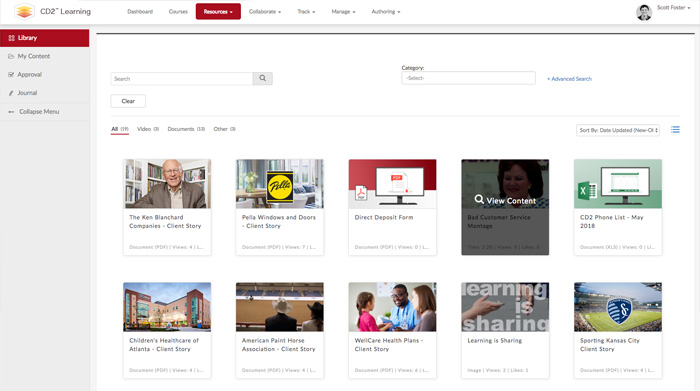Open Learning is Sharing image thumbnail
Image resolution: width=700 pixels, height=391 pixels.
pyautogui.click(x=505, y=307)
